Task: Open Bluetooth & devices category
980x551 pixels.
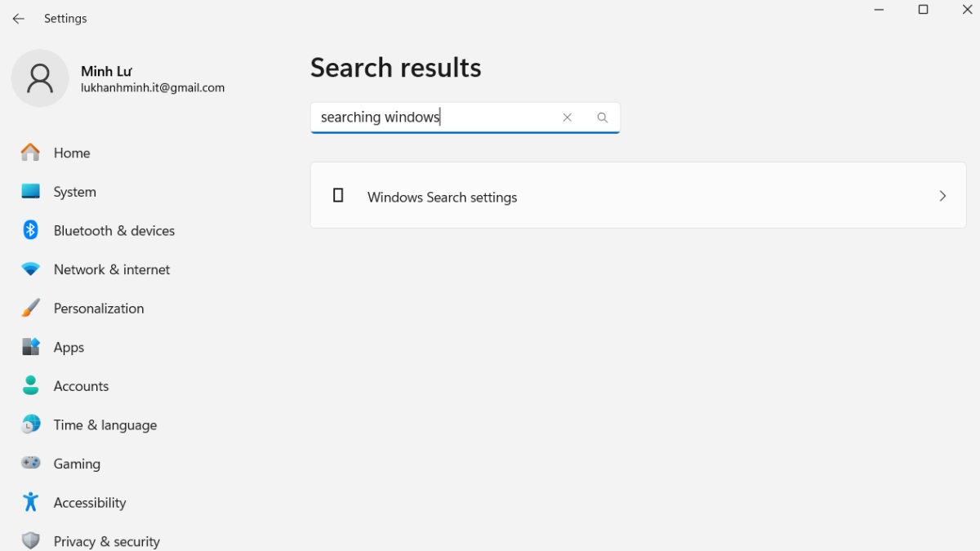Action: coord(116,230)
